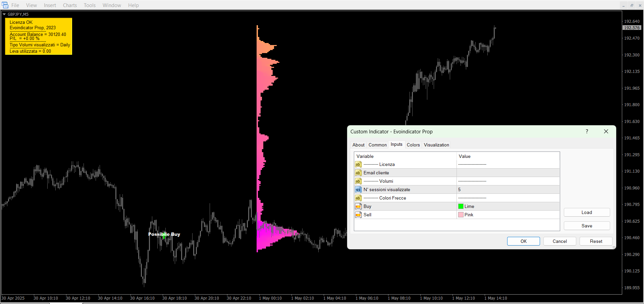
Task: Open the Common tab
Action: tap(377, 145)
